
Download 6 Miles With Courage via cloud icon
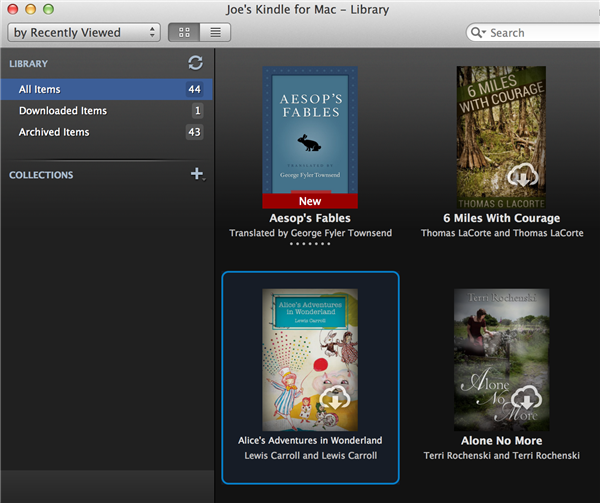pos(523,176)
